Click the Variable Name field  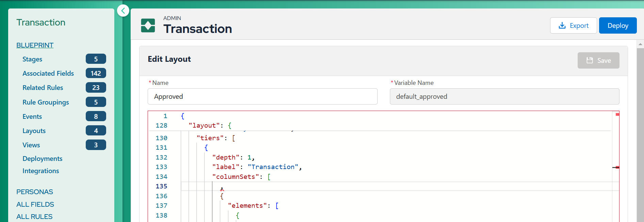click(505, 96)
